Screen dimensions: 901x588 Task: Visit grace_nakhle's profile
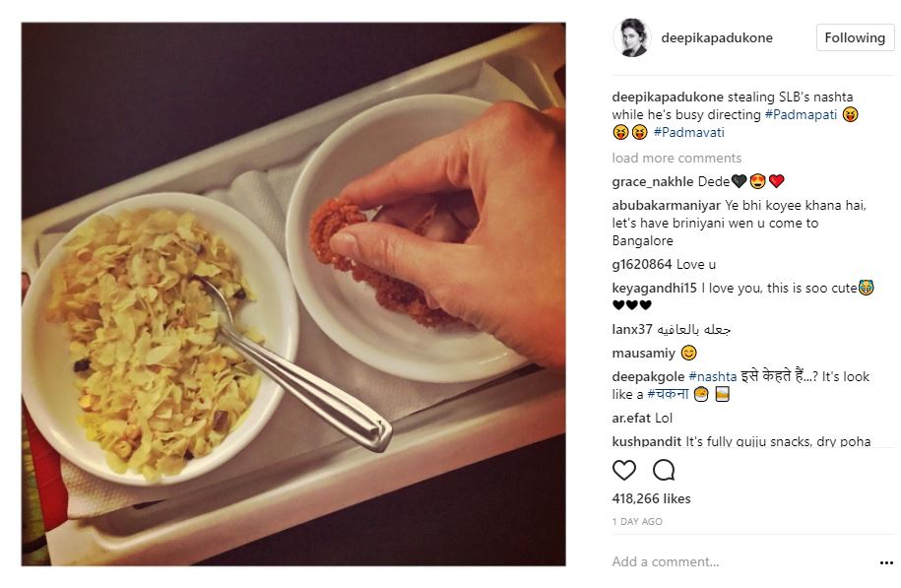point(653,181)
